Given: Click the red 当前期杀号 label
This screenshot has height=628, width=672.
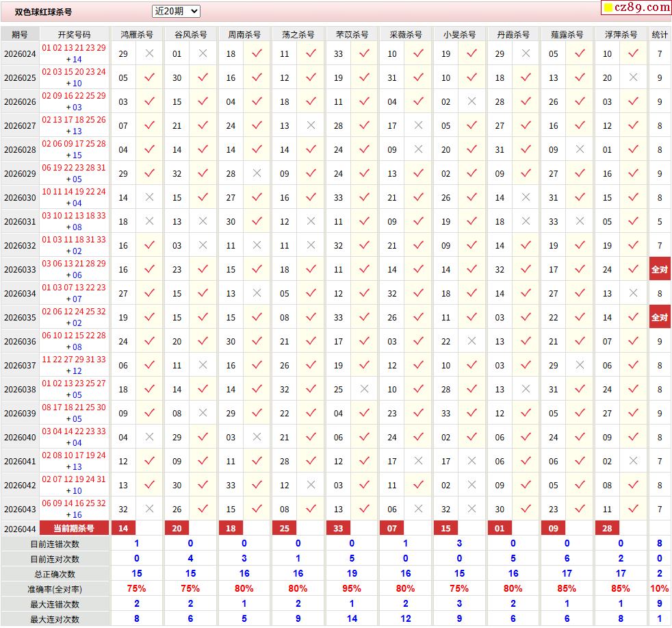Looking at the screenshot, I should click(x=74, y=528).
